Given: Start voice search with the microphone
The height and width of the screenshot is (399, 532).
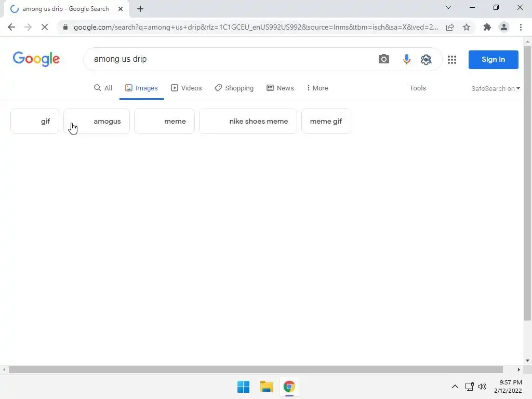Looking at the screenshot, I should pyautogui.click(x=406, y=59).
